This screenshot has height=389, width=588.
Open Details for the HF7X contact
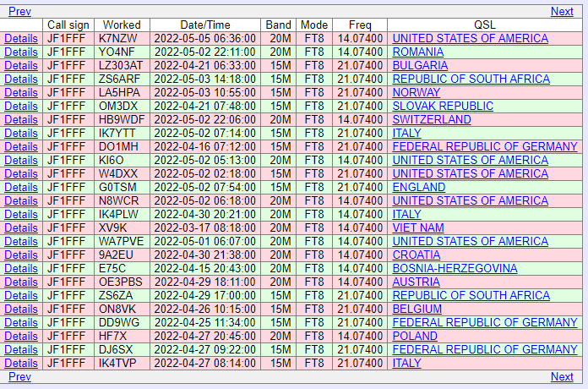(21, 336)
